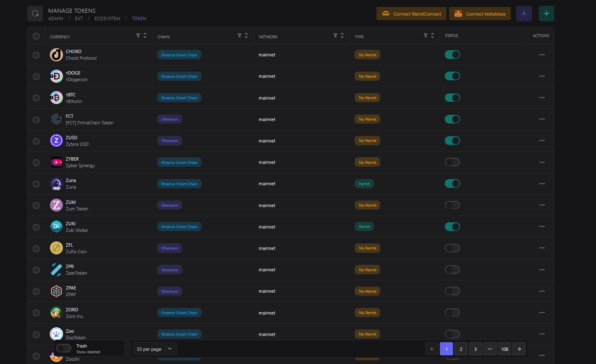The height and width of the screenshot is (364, 596).
Task: Open the 50 per page dropdown
Action: tap(154, 349)
